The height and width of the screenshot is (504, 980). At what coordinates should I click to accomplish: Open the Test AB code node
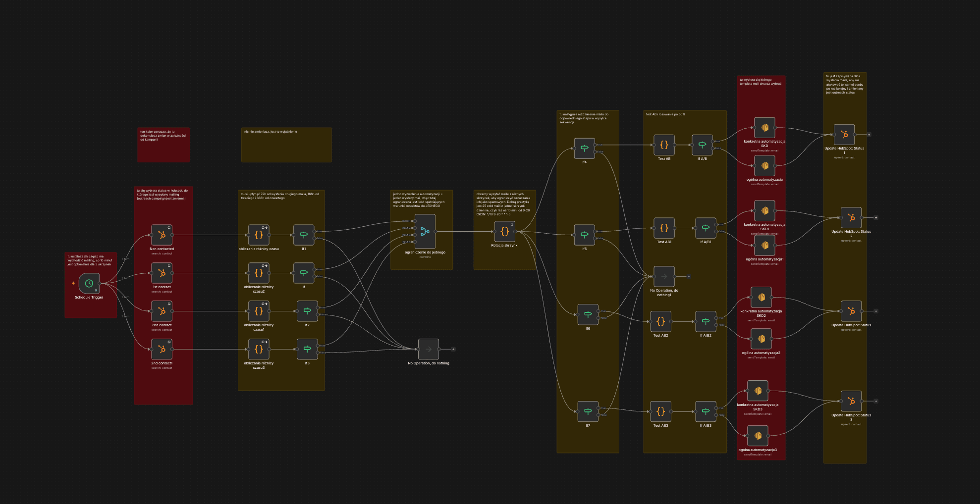click(664, 145)
